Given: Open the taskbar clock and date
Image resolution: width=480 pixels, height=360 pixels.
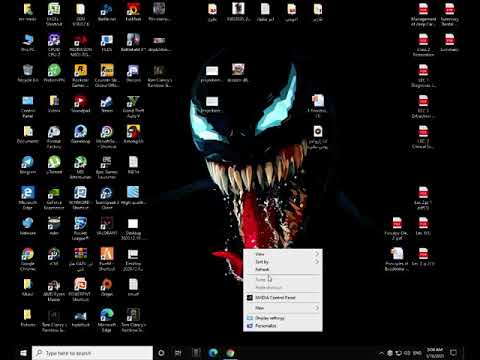Looking at the screenshot, I should point(435,353).
